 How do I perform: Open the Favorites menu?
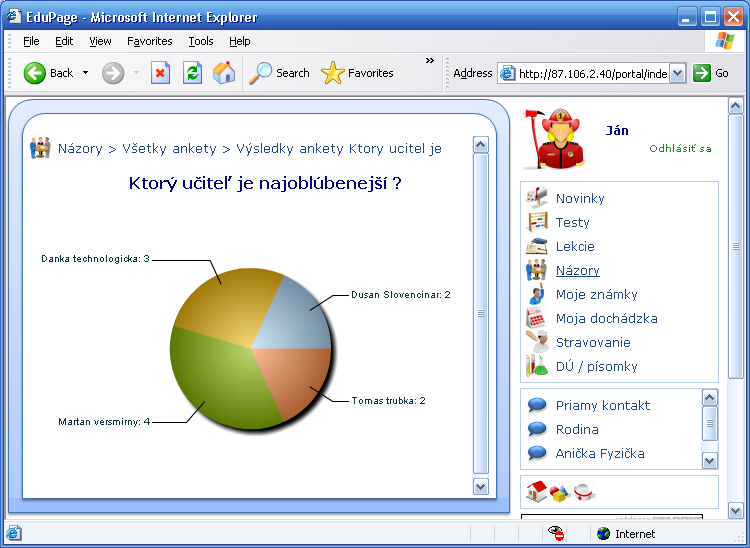[149, 41]
